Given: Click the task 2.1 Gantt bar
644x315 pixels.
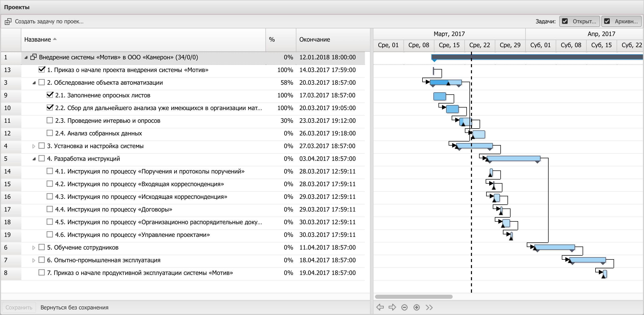Looking at the screenshot, I should point(440,96).
